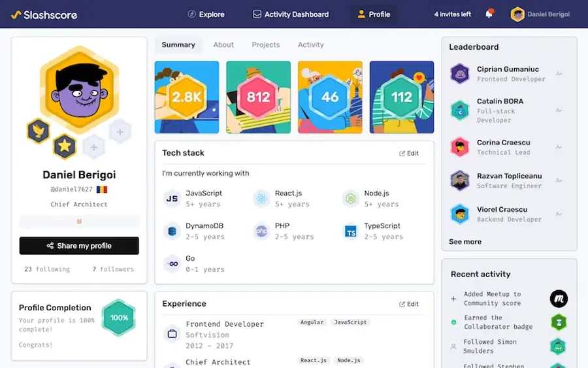Open the 46 score card
The height and width of the screenshot is (368, 588).
[330, 97]
